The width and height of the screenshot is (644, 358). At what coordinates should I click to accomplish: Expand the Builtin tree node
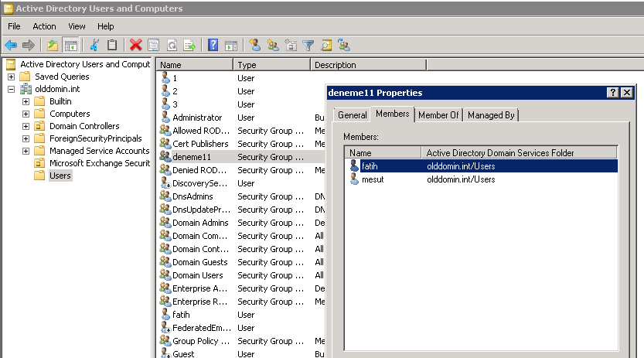pos(26,101)
